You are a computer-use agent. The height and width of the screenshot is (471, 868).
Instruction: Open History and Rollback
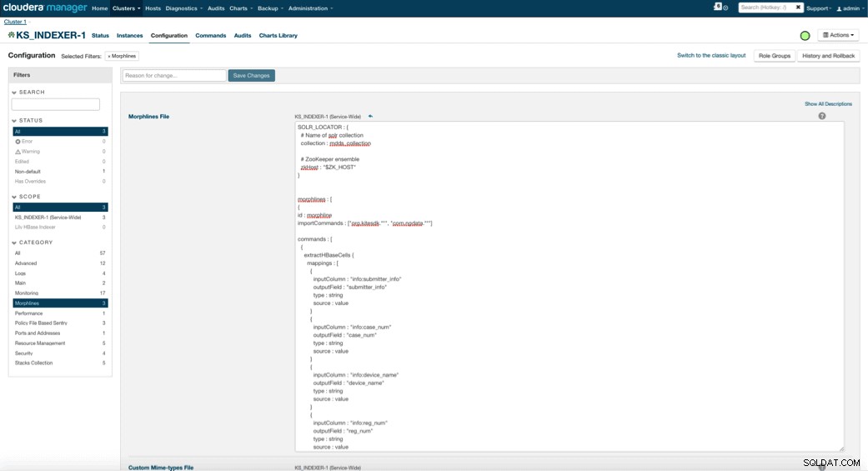pos(828,56)
